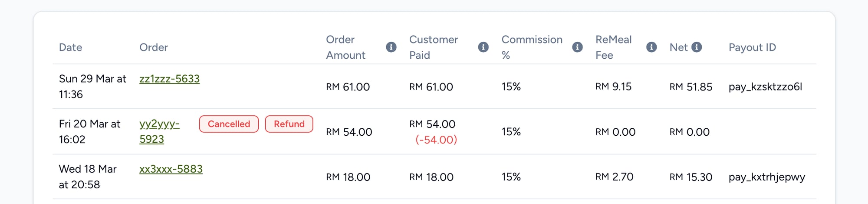Image resolution: width=868 pixels, height=204 pixels.
Task: Select payout ID pay_kxtrhjepwy
Action: (766, 177)
